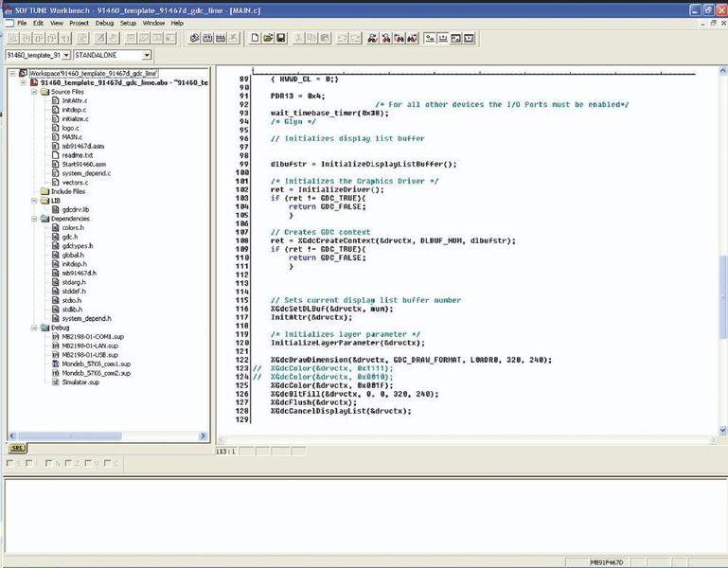Click the SRC tab icon below project tree
This screenshot has width=728, height=568.
coord(18,448)
